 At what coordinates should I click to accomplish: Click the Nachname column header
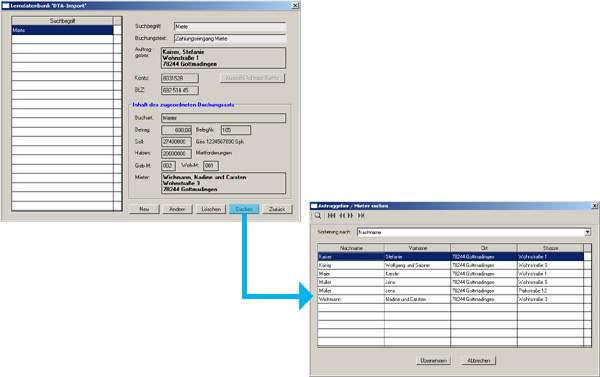351,248
